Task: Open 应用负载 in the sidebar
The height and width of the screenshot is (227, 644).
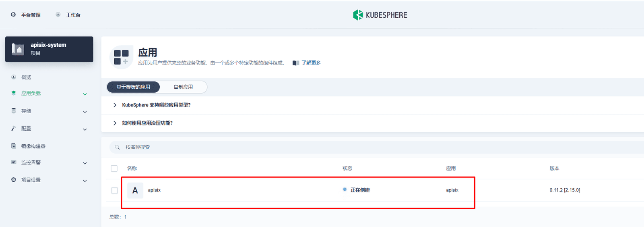Action: click(x=31, y=93)
